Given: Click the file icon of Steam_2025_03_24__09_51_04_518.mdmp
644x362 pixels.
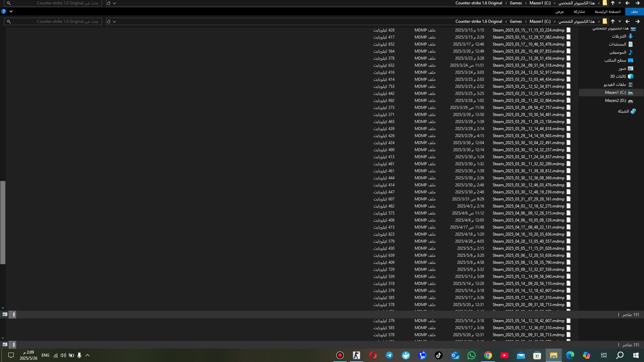Looking at the screenshot, I should point(569,65).
